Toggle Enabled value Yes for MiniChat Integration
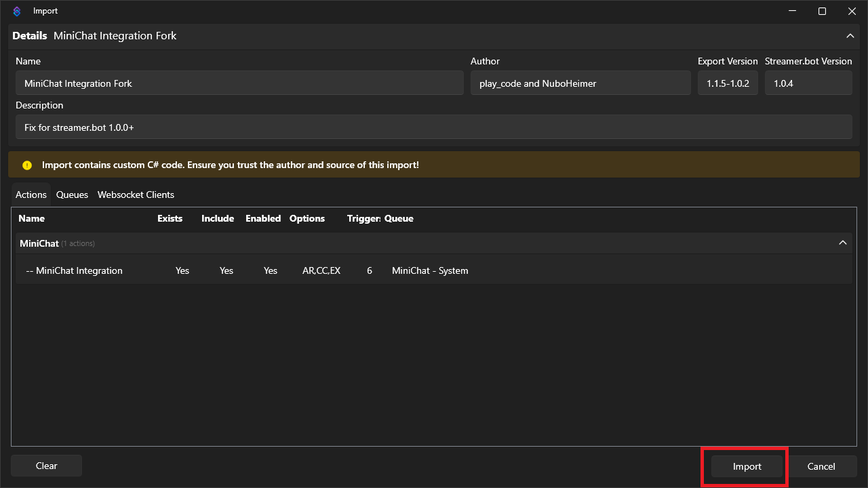The height and width of the screenshot is (488, 868). pos(271,270)
